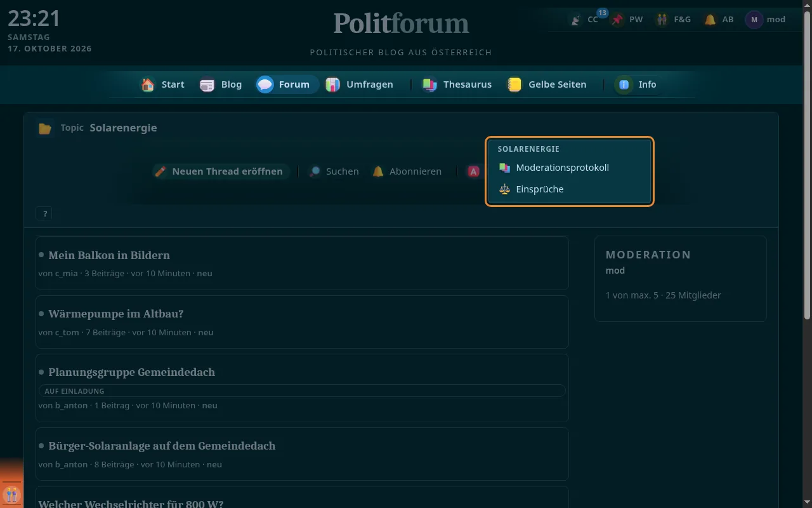This screenshot has width=812, height=508.
Task: Click the 23:21 clock display
Action: [34, 18]
